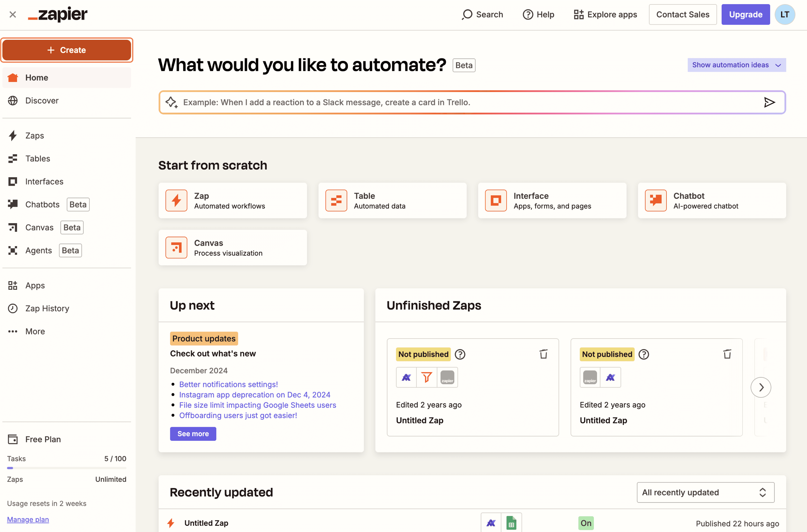Click the Canvas card icon
Image resolution: width=807 pixels, height=532 pixels.
(x=176, y=248)
